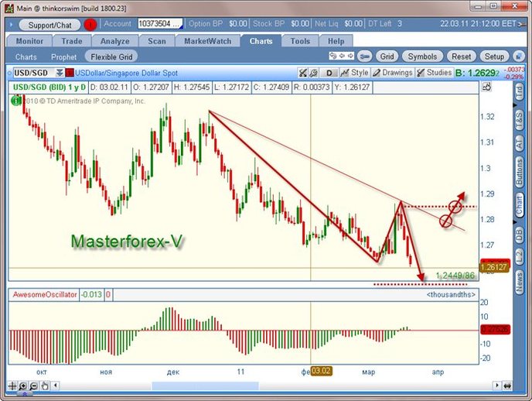Click the Reset button
The image size is (532, 401).
[x=461, y=57]
